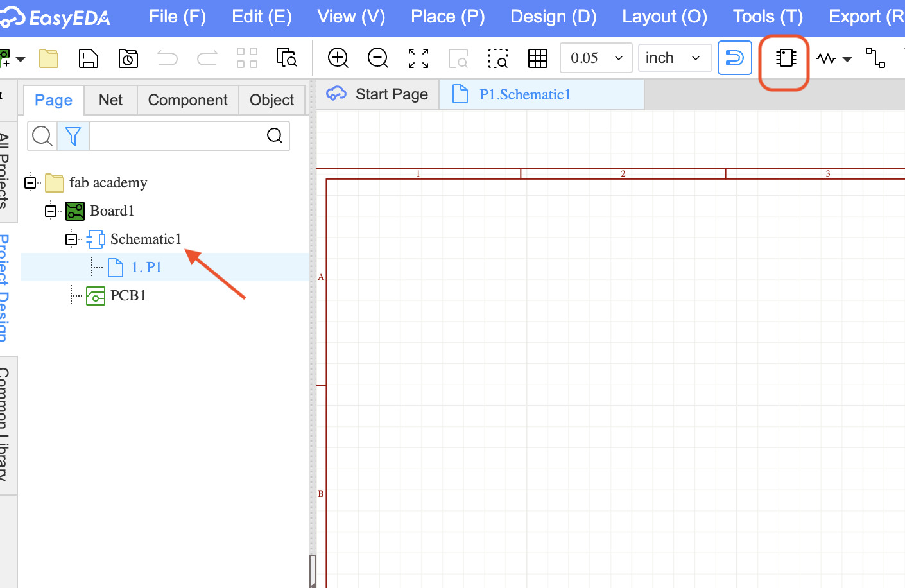Image resolution: width=905 pixels, height=588 pixels.
Task: Open a file with the folder icon
Action: pos(49,58)
